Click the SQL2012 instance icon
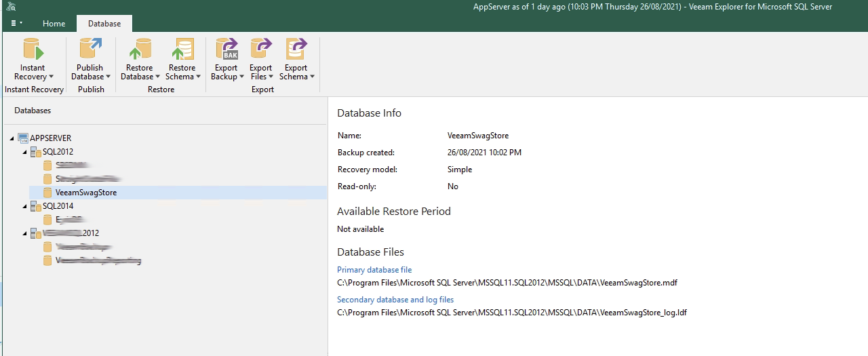The image size is (868, 356). tap(37, 152)
